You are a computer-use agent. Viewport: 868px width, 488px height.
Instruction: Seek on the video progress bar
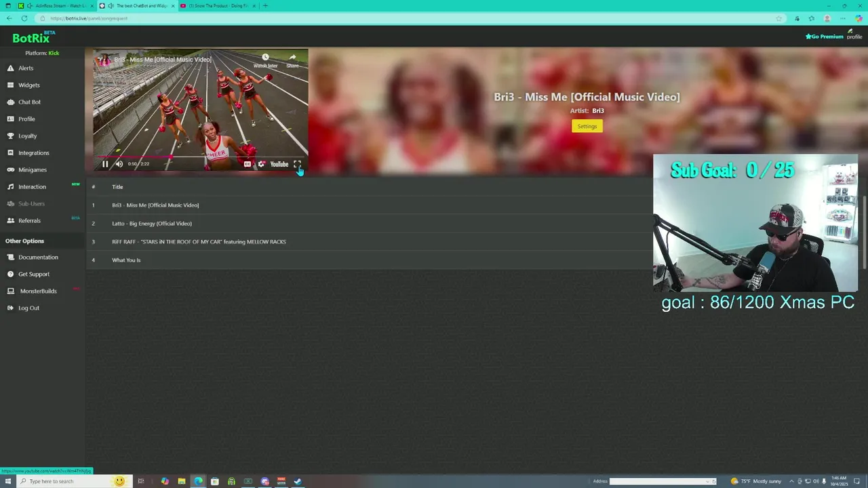pos(200,157)
